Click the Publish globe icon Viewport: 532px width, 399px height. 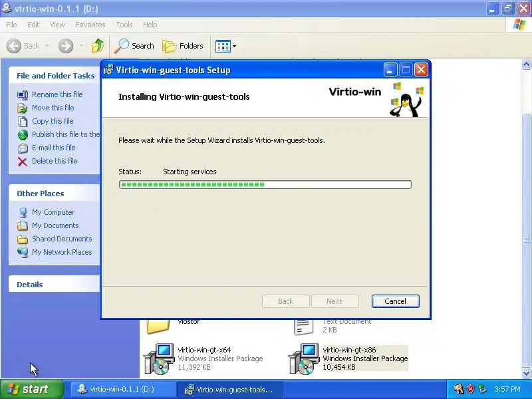[23, 135]
